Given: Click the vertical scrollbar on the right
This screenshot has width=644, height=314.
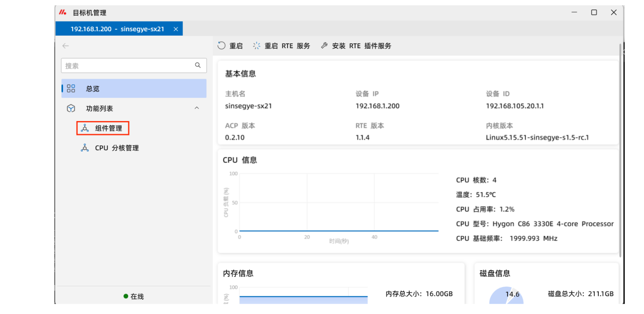Looking at the screenshot, I should tap(620, 148).
